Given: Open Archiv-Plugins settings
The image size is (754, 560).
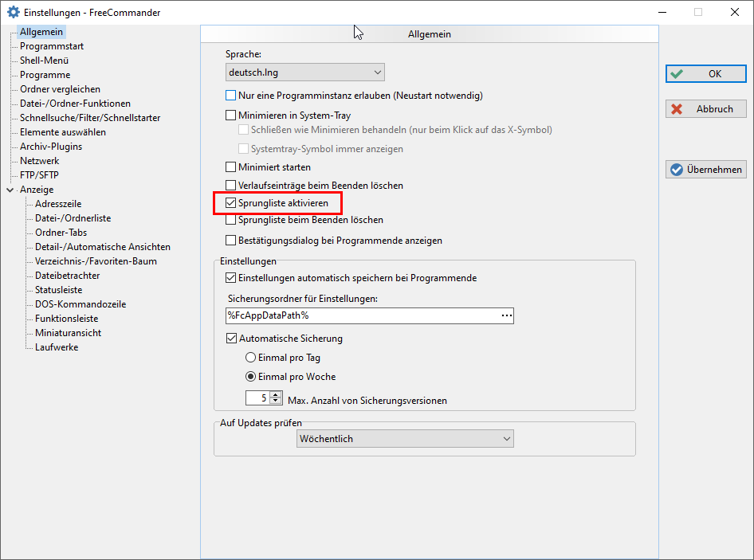Looking at the screenshot, I should [x=51, y=147].
